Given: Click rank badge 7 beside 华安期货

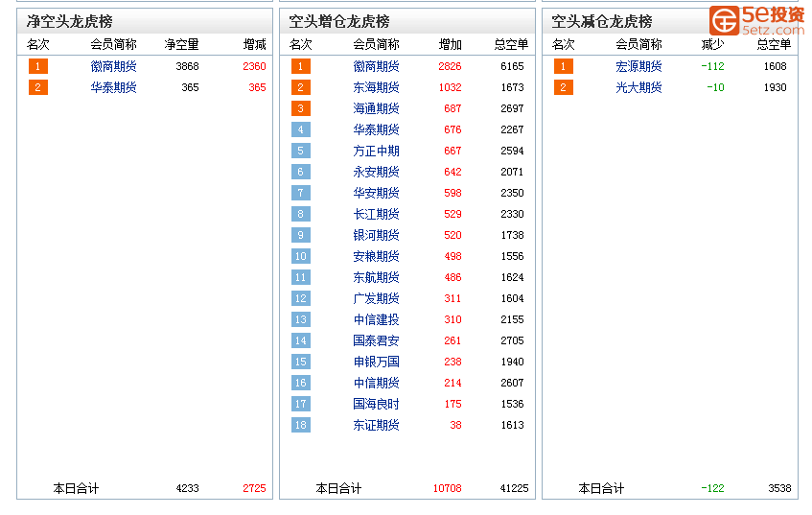Looking at the screenshot, I should click(x=300, y=194).
